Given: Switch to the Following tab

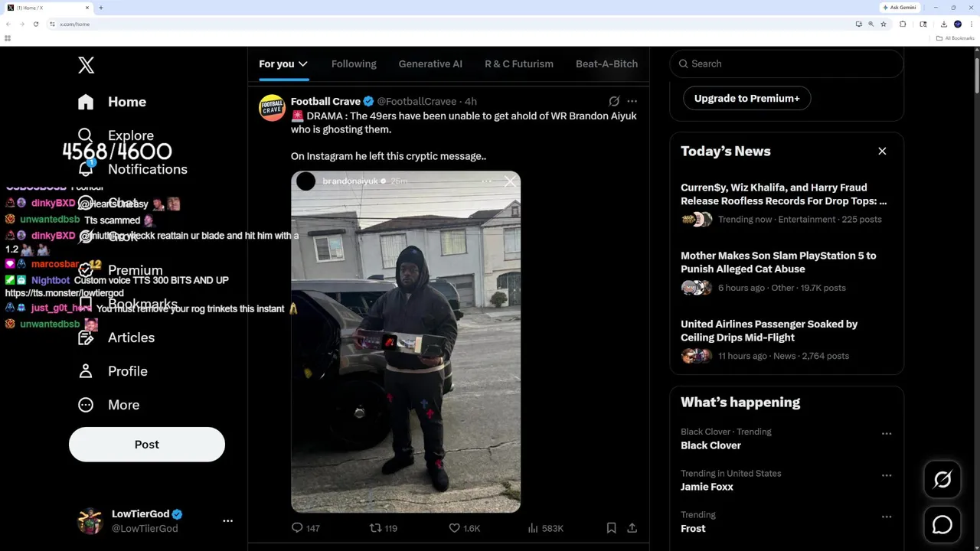Looking at the screenshot, I should pyautogui.click(x=354, y=64).
